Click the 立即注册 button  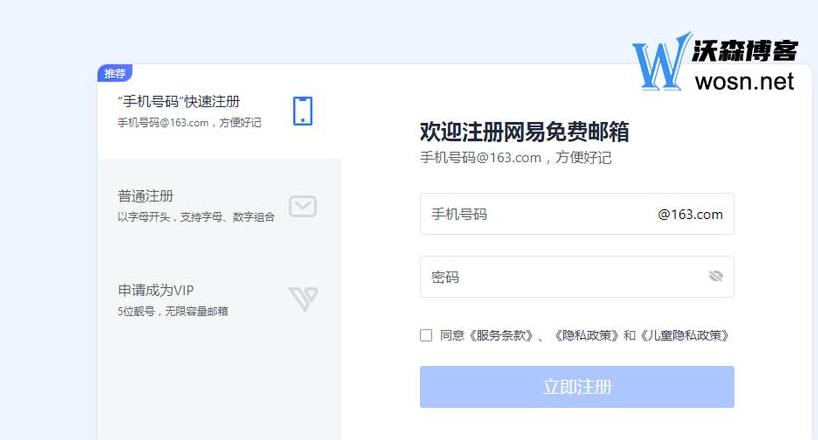(x=577, y=387)
